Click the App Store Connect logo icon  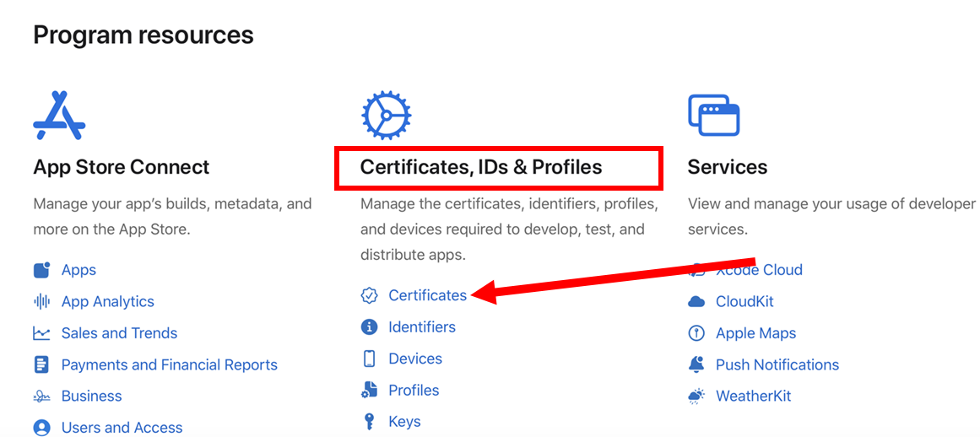tap(59, 116)
